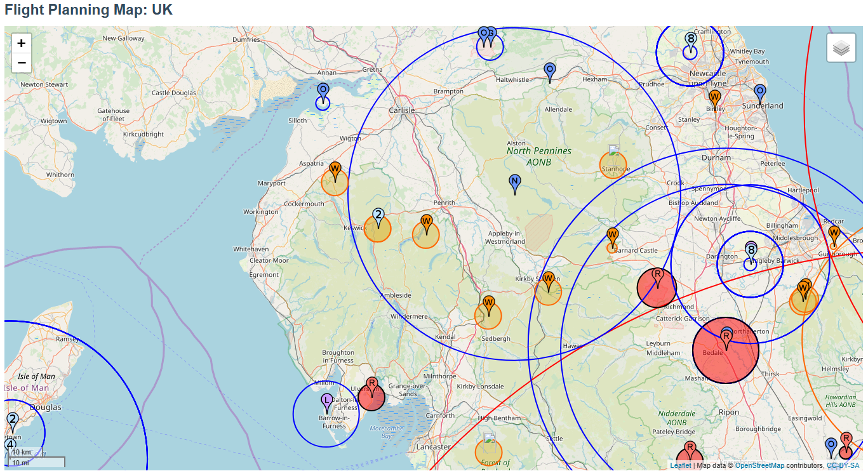Click the O marker near Silloth

click(323, 93)
